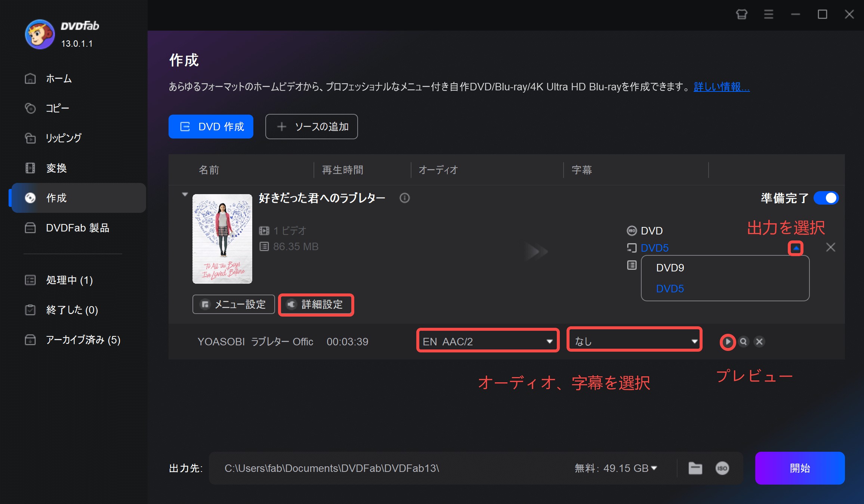
Task: Open メニュー設定 button
Action: 234,304
